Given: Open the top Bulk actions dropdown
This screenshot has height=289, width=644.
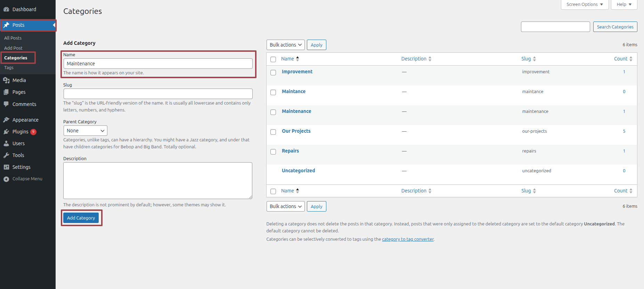Looking at the screenshot, I should pyautogui.click(x=285, y=45).
